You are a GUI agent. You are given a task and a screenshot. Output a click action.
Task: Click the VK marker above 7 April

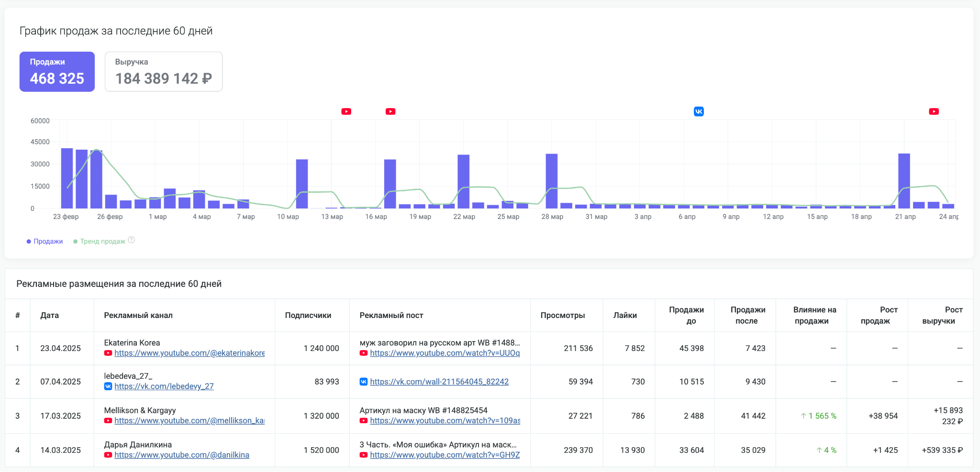tap(699, 111)
